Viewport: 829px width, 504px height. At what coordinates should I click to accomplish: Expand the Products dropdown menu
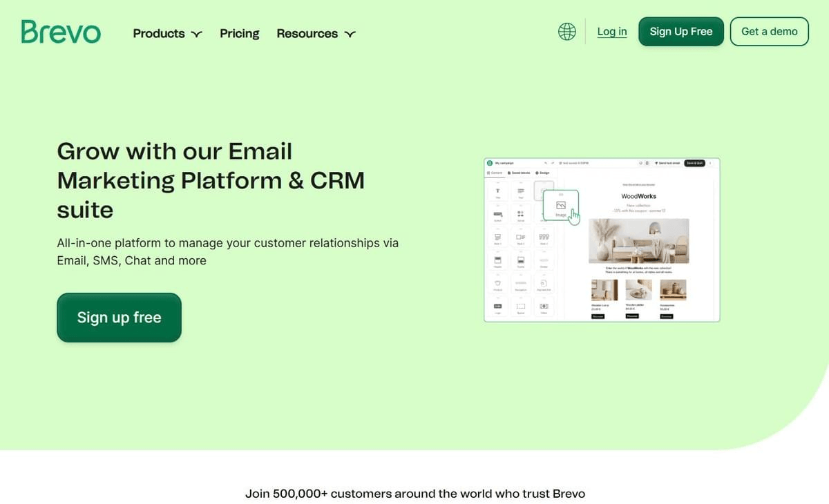coord(167,33)
